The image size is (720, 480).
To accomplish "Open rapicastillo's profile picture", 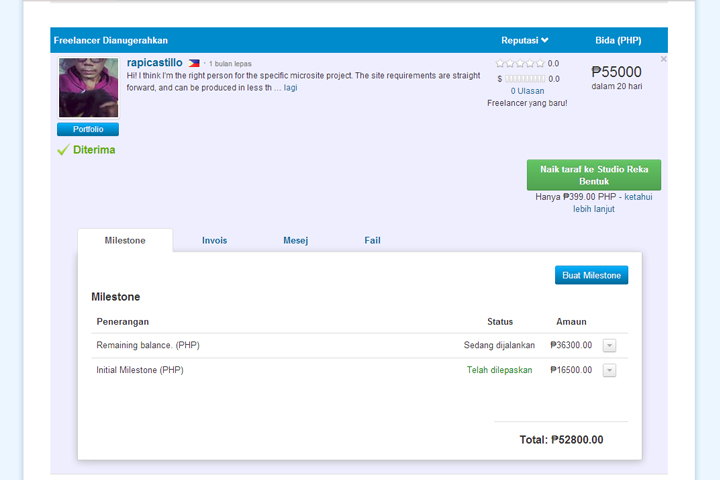I will [88, 88].
